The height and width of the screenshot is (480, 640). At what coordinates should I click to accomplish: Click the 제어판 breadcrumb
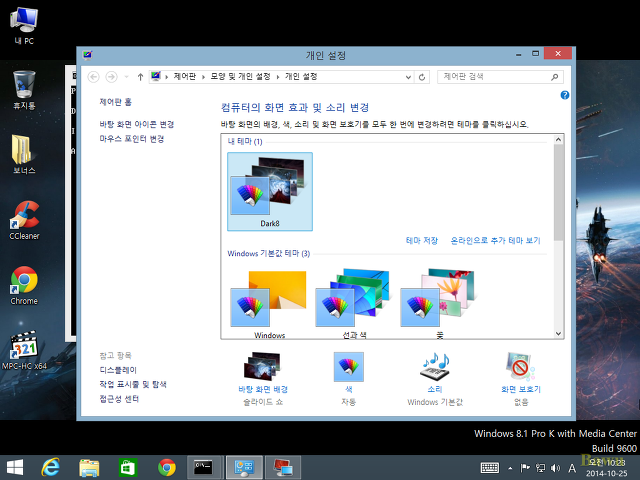pyautogui.click(x=184, y=77)
